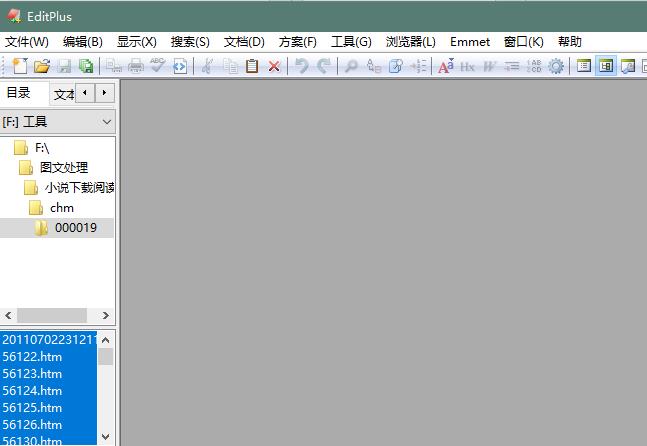The width and height of the screenshot is (647, 446).
Task: Click the tab strip left arrow
Action: click(85, 93)
